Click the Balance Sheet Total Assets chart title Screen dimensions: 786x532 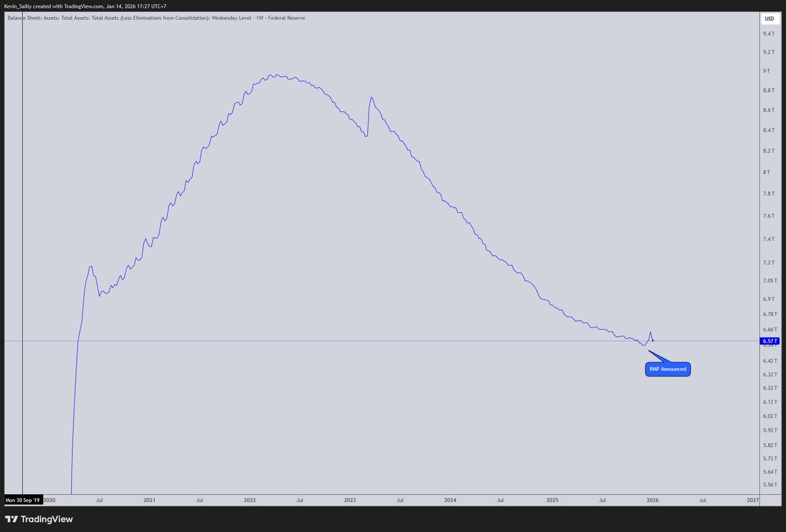point(156,18)
